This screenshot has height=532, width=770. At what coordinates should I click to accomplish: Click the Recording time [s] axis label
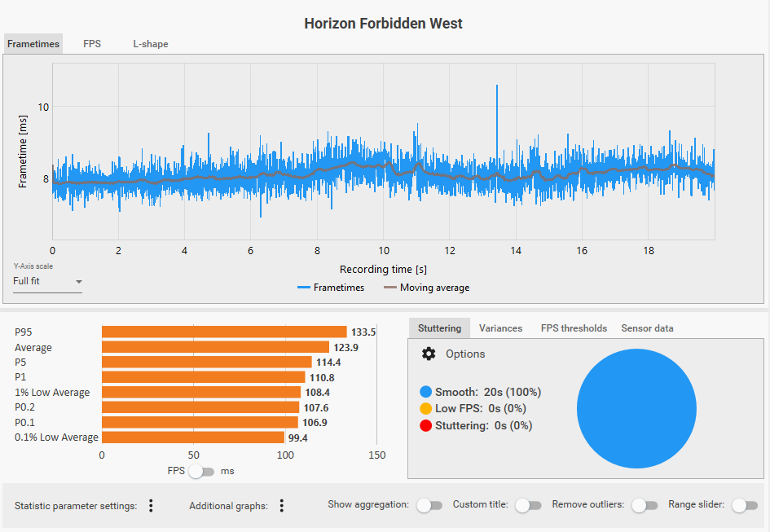coord(383,269)
